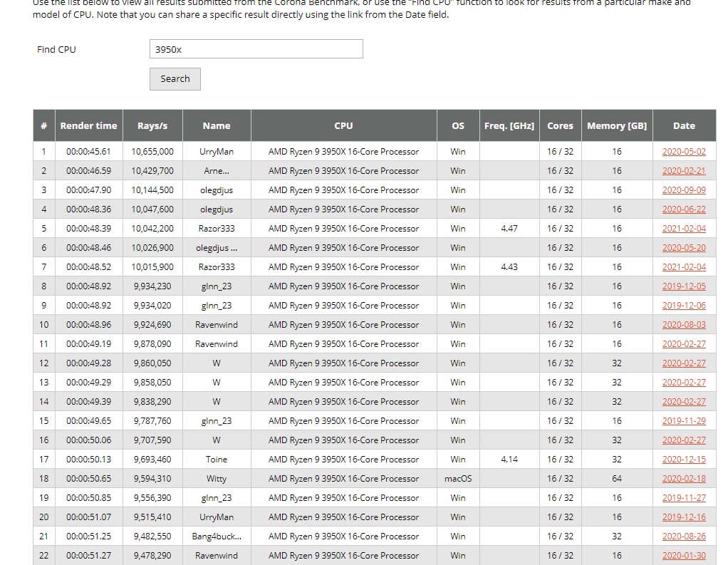Click render time 00:00:51.27
Viewport: 728px width, 565px height.
88,555
